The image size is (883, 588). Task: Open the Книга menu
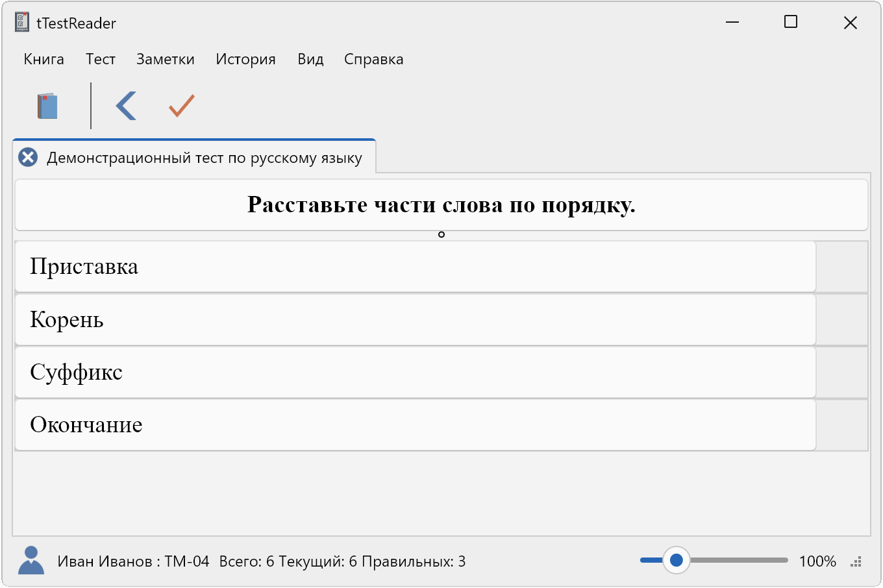[44, 59]
